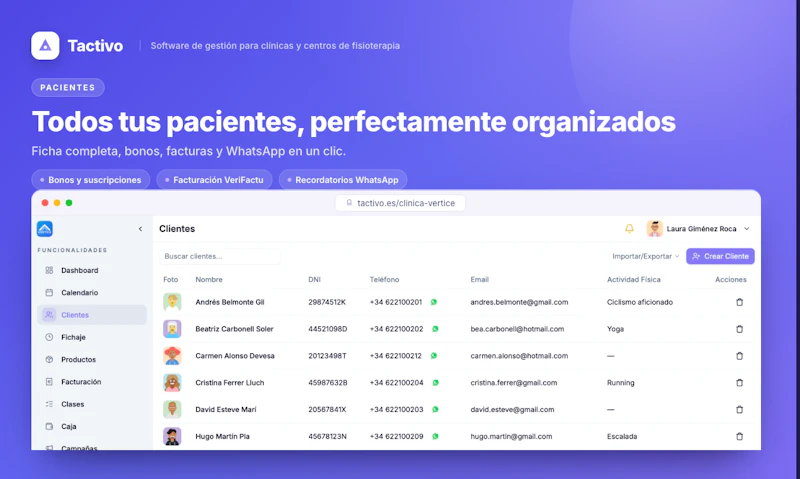Open Dashboard from the sidebar

[92, 270]
